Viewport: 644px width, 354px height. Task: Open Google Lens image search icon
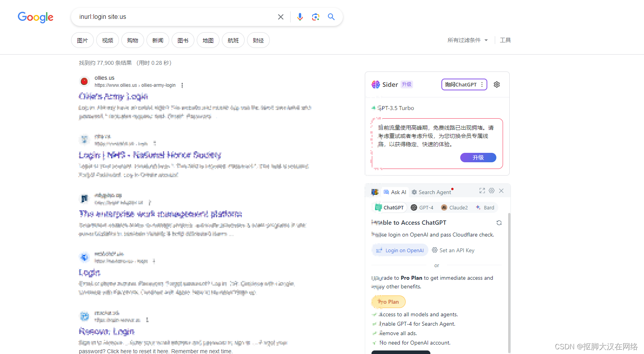tap(316, 17)
